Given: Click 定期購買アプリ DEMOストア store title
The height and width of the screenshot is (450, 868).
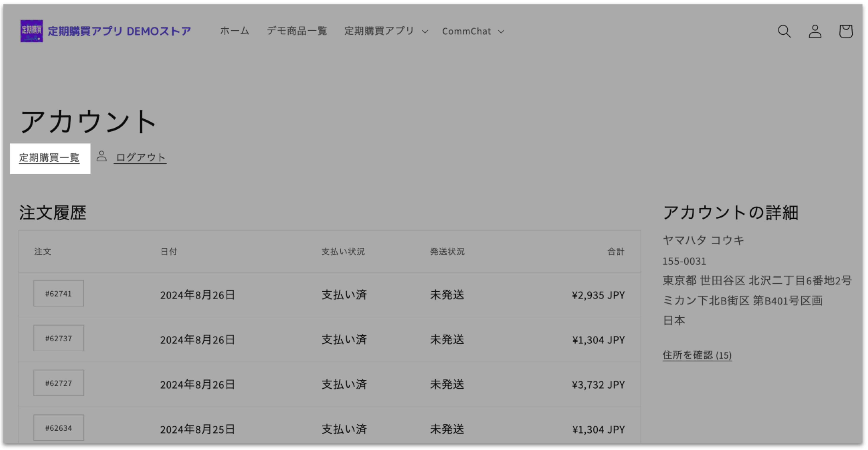Looking at the screenshot, I should pos(119,31).
